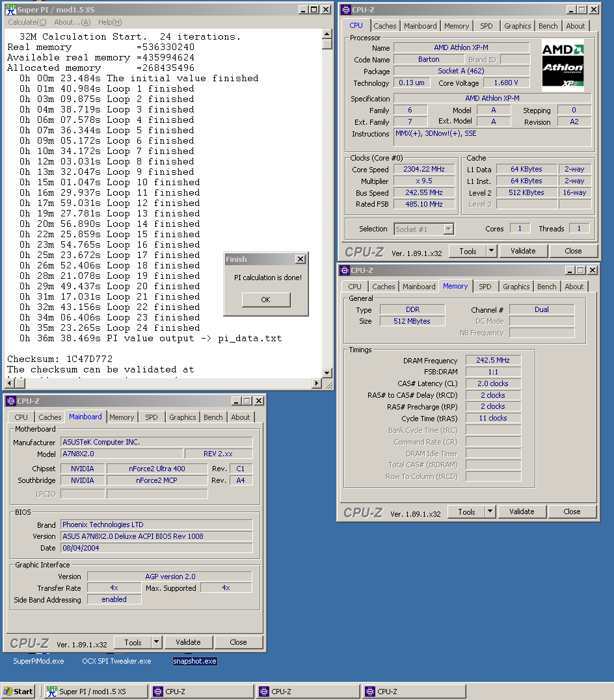Select About tab in the Mainboard CPU-Z window

coord(240,417)
